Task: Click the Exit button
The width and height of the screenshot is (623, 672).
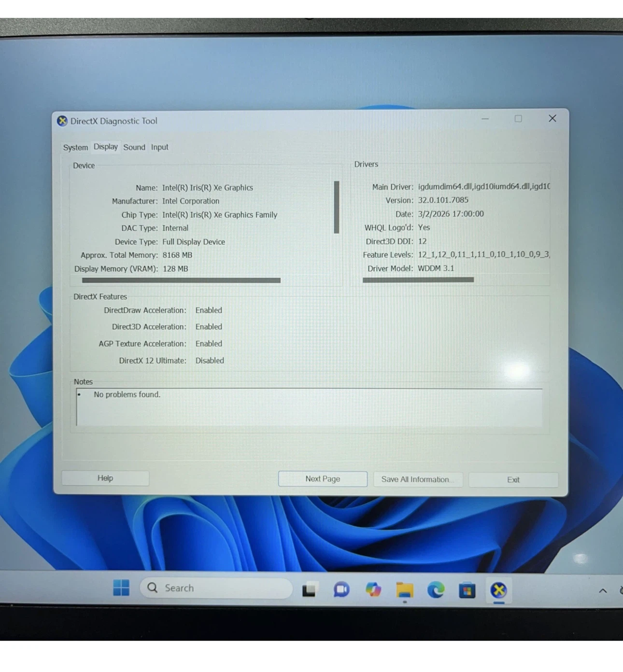Action: [x=513, y=480]
